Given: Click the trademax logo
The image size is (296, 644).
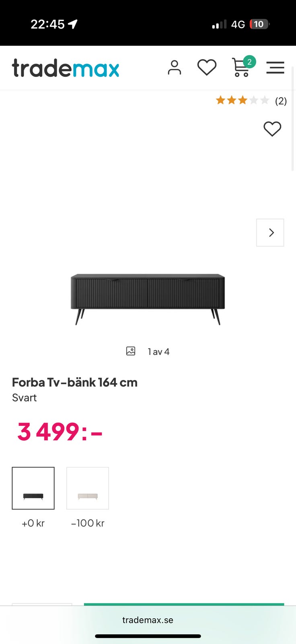Looking at the screenshot, I should pos(66,68).
